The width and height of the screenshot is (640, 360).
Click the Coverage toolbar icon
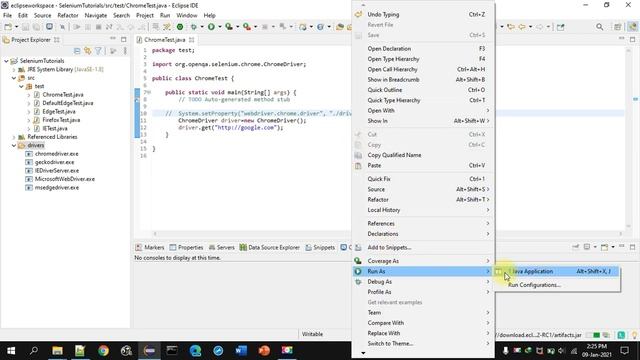click(x=229, y=27)
